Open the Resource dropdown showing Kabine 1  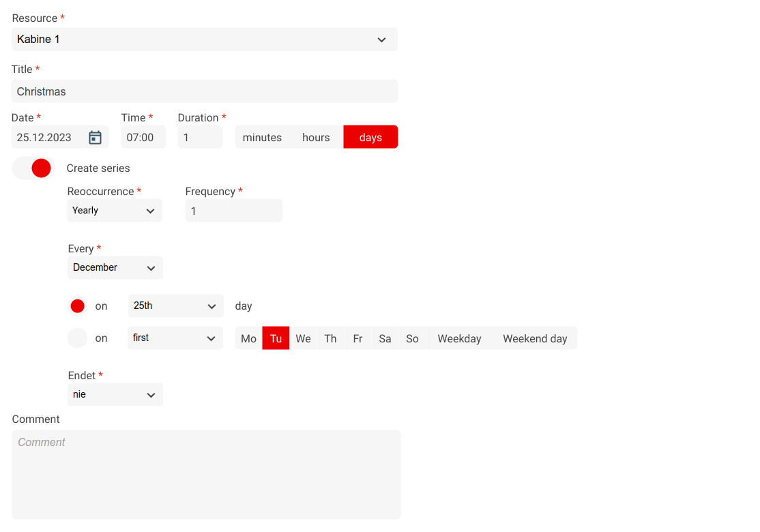pyautogui.click(x=204, y=40)
